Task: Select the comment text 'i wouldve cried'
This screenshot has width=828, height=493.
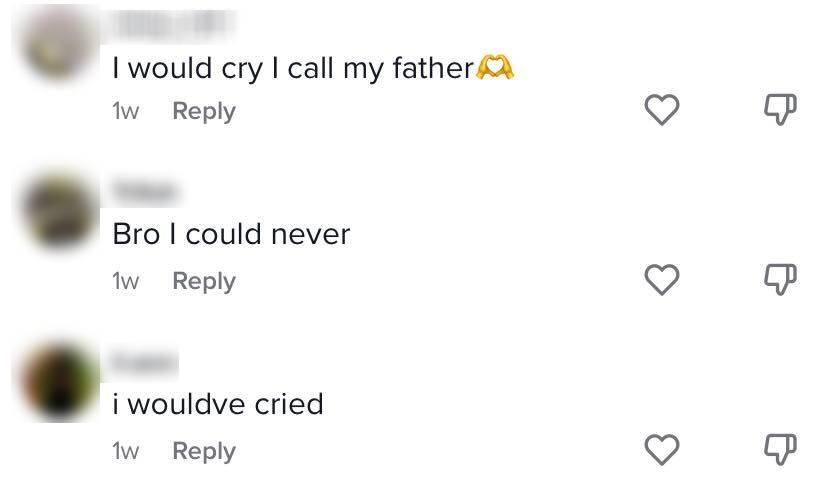Action: 218,404
